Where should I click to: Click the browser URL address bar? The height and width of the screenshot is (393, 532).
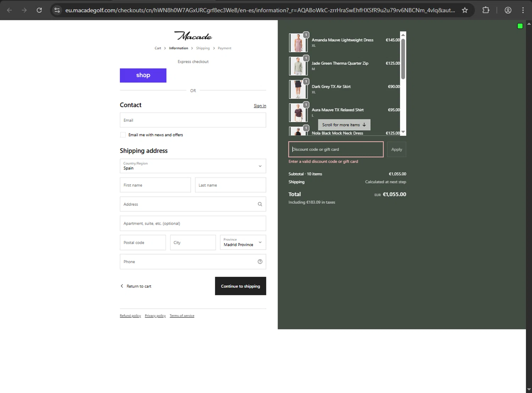[260, 10]
